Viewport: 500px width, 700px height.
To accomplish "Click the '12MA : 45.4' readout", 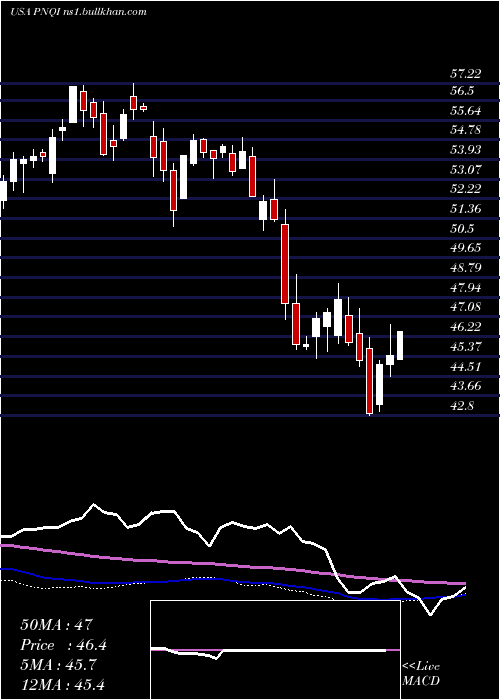I will click(x=62, y=684).
